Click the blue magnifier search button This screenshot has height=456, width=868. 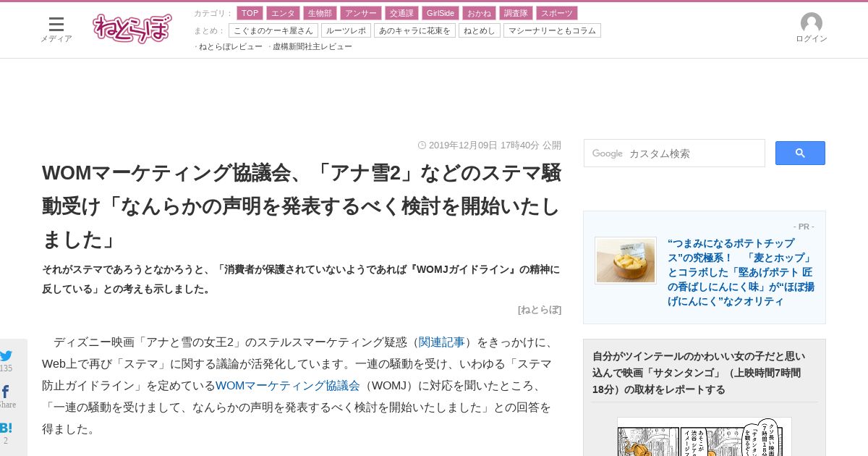click(800, 153)
